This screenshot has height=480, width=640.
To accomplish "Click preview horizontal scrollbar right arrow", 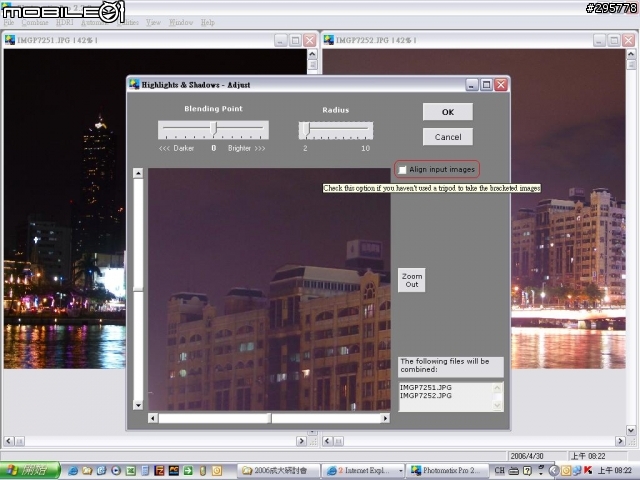I will 385,418.
